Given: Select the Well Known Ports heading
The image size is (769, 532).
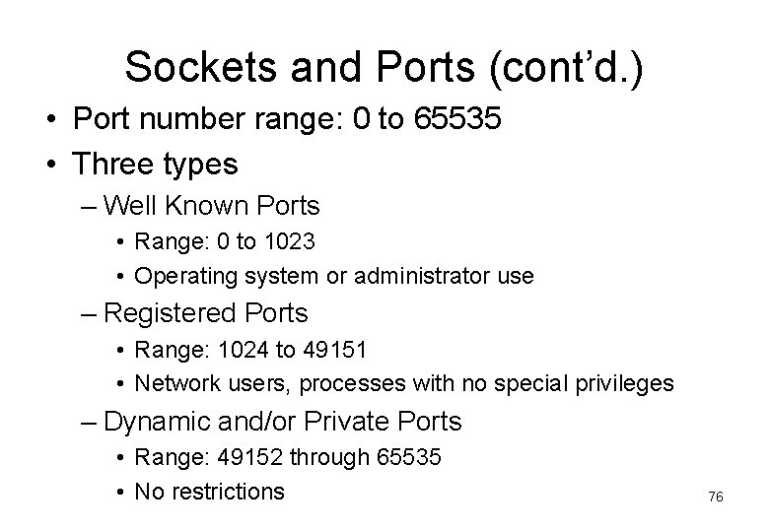Looking at the screenshot, I should pyautogui.click(x=211, y=205).
